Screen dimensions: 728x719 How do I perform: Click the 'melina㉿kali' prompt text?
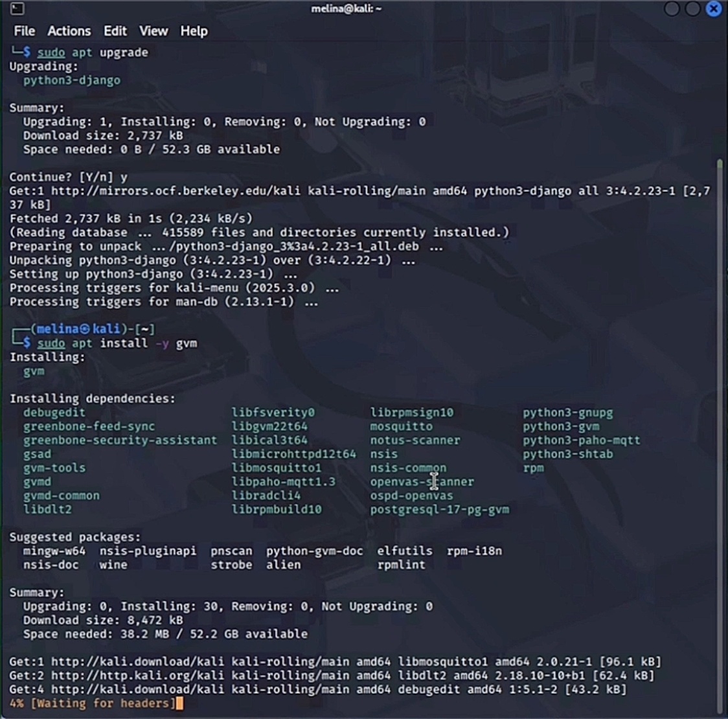tap(78, 329)
